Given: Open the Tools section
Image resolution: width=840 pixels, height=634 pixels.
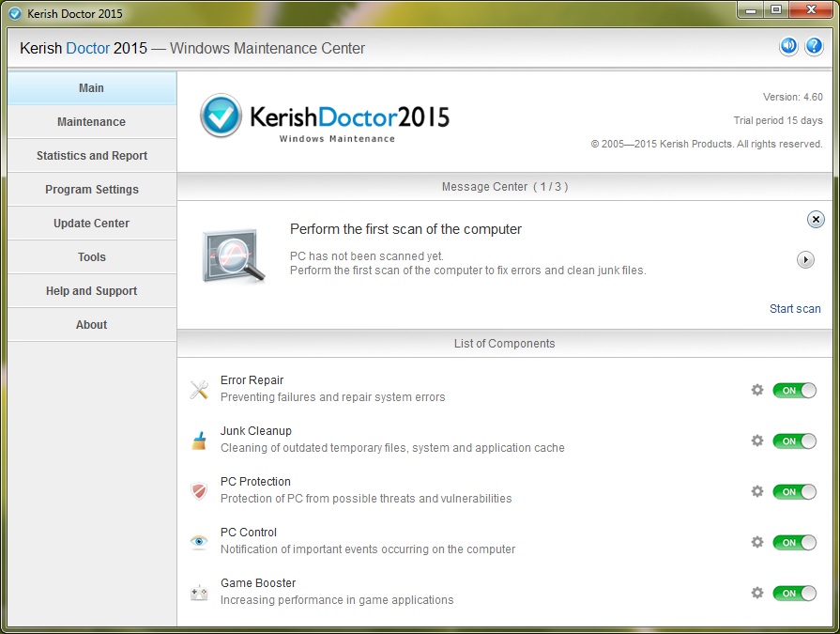Looking at the screenshot, I should (92, 256).
